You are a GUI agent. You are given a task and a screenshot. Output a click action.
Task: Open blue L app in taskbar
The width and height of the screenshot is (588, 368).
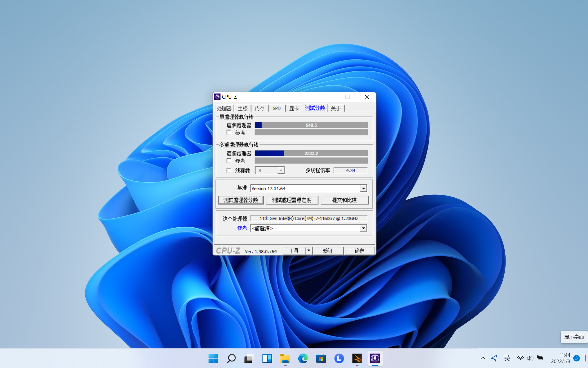coord(339,358)
